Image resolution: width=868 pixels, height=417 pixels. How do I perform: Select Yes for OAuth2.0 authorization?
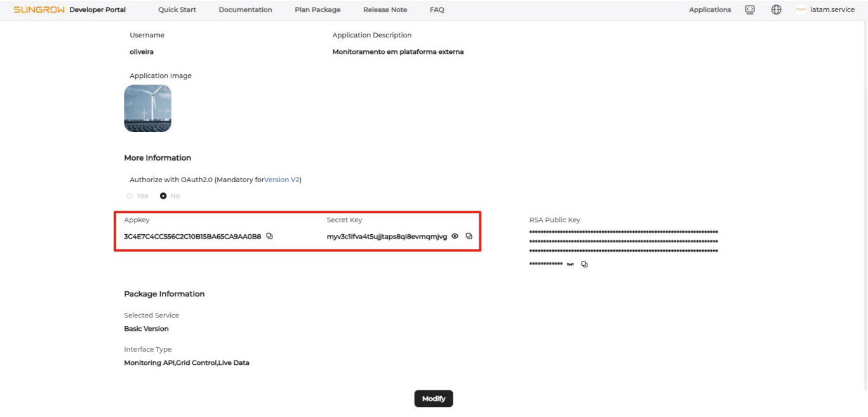tap(130, 195)
